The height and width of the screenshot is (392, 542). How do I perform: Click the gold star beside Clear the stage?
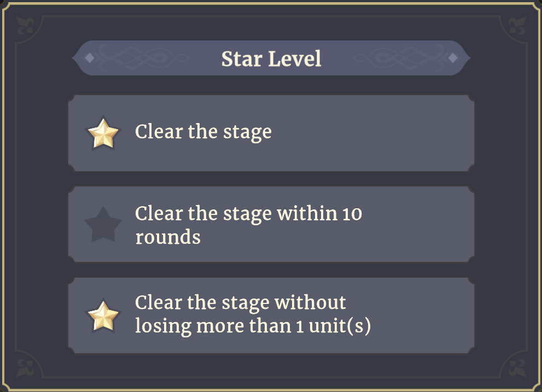point(103,134)
